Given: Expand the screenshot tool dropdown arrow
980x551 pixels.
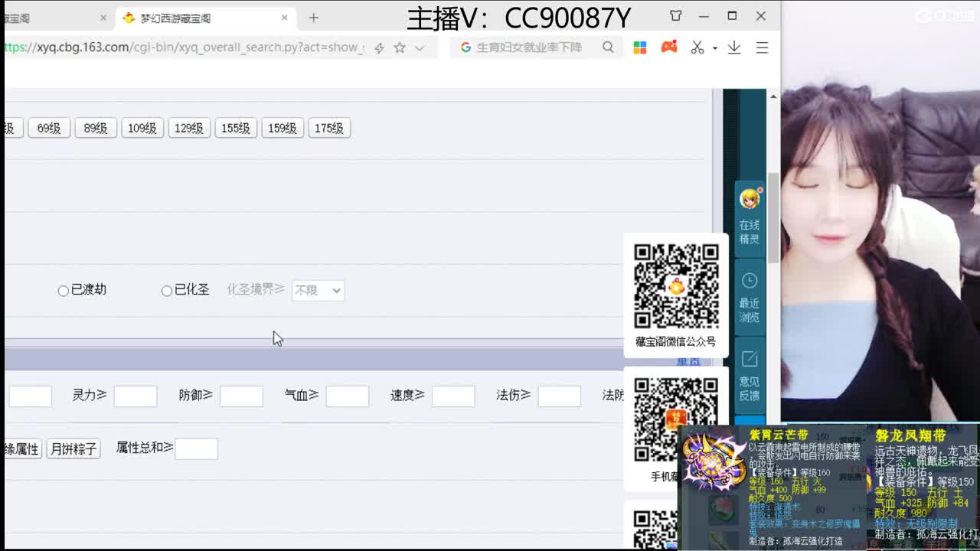Looking at the screenshot, I should 715,48.
